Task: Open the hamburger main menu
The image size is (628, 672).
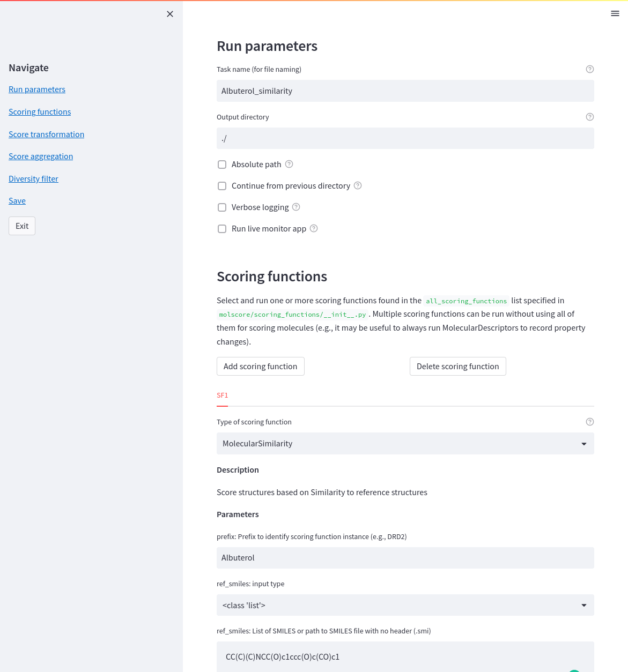Action: (615, 13)
